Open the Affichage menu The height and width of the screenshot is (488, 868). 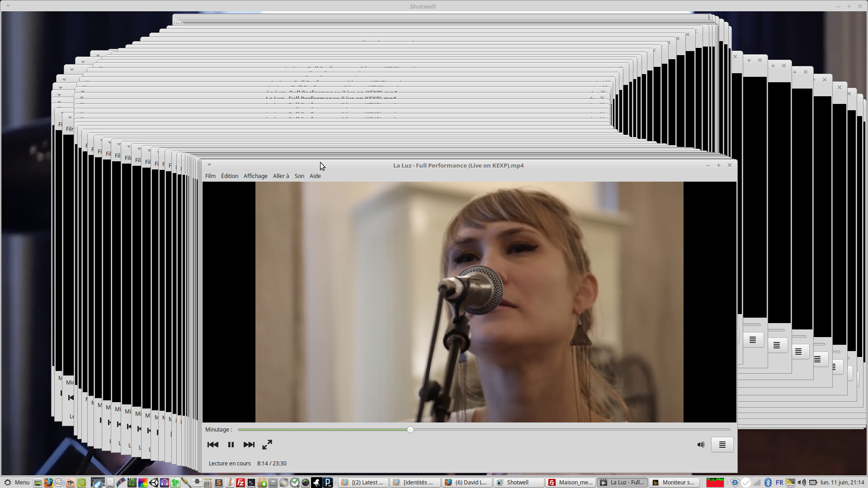click(255, 176)
